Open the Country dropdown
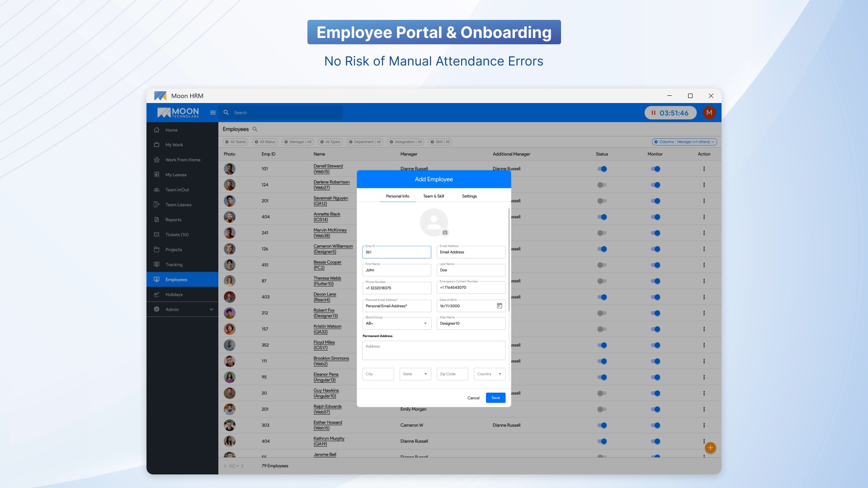 point(489,374)
